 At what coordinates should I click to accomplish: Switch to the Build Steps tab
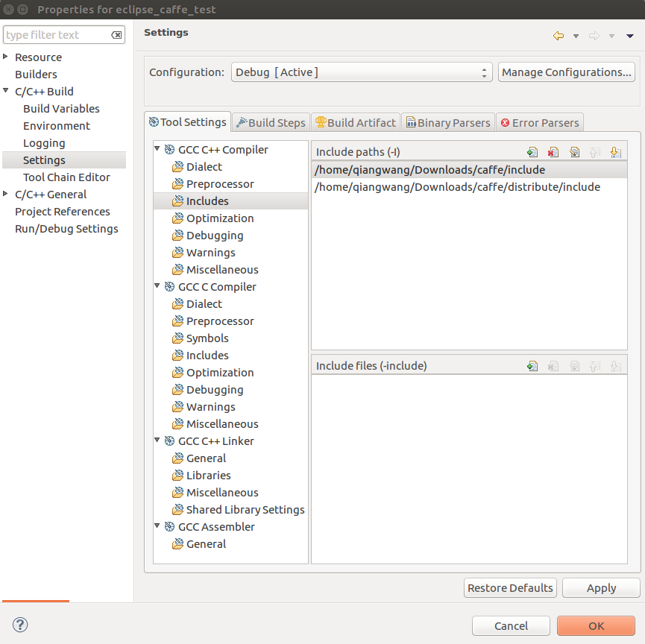(271, 122)
